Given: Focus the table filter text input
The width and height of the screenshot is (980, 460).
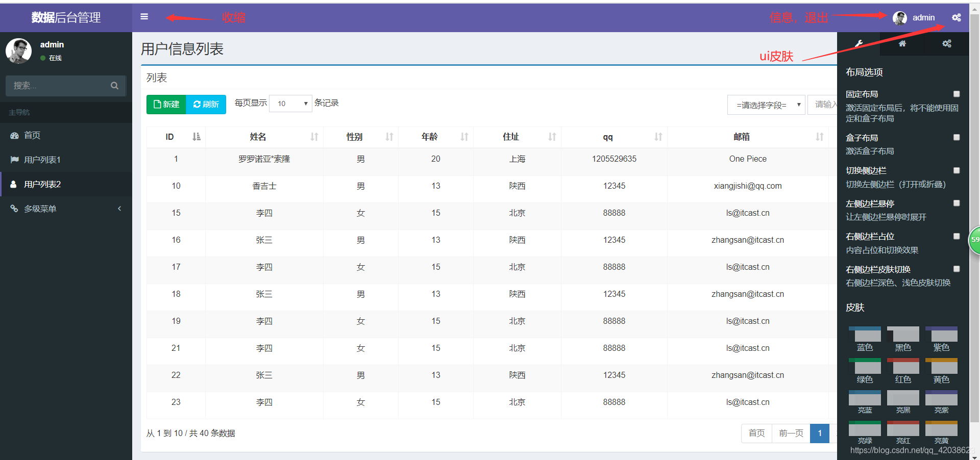Looking at the screenshot, I should (x=822, y=105).
